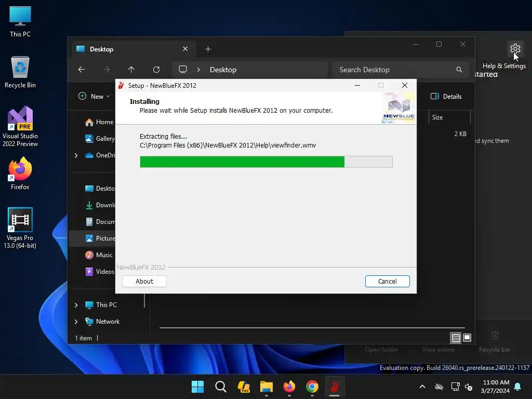Select the Desktop tab in Explorer
532x399 pixels.
[x=134, y=49]
